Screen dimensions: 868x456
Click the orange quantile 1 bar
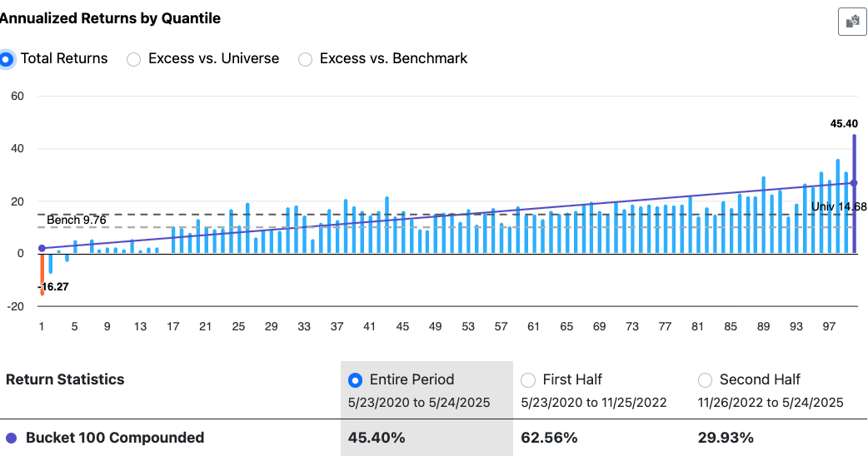tap(42, 275)
